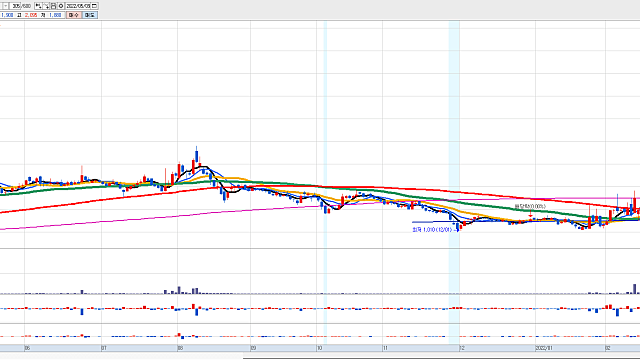Click the 08 month label on the time axis
The height and width of the screenshot is (360, 640).
[180, 348]
